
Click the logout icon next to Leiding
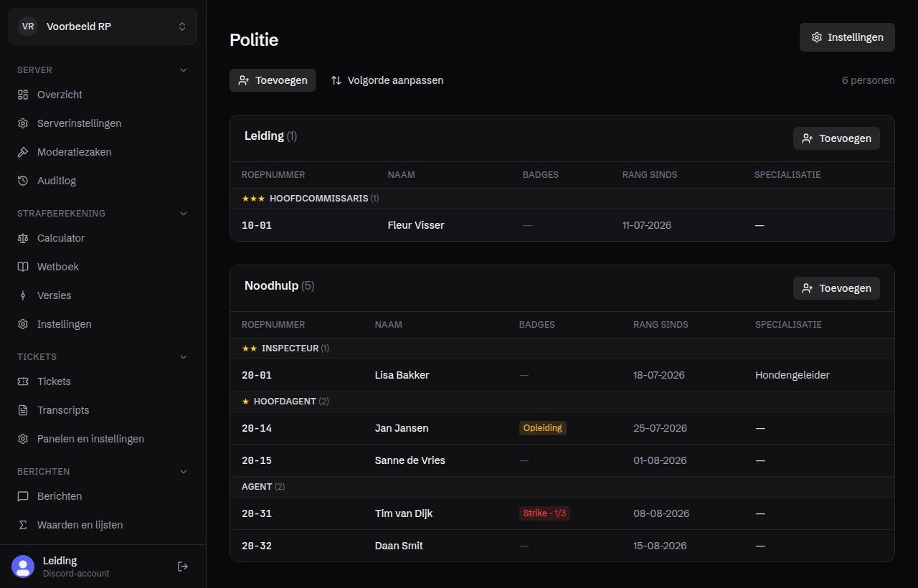pos(183,566)
